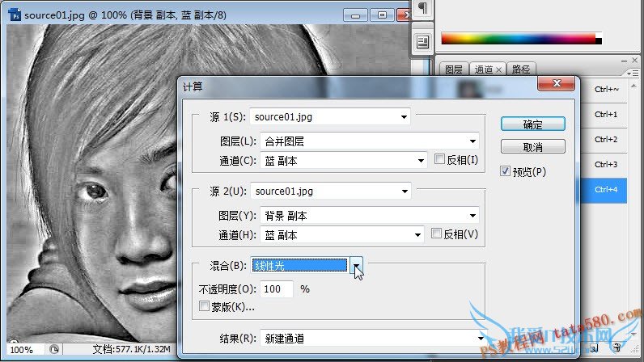
Task: Toggle 反相(I) checkbox for source 1
Action: (439, 159)
